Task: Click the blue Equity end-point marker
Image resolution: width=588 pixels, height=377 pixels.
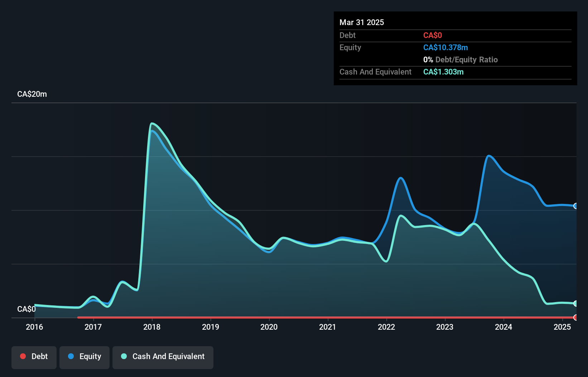Action: pos(575,206)
